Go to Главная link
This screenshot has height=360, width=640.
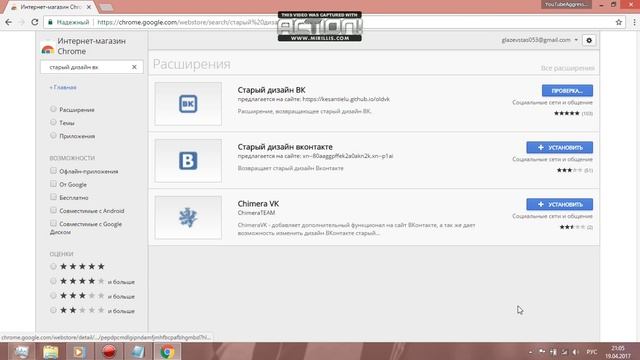point(63,87)
